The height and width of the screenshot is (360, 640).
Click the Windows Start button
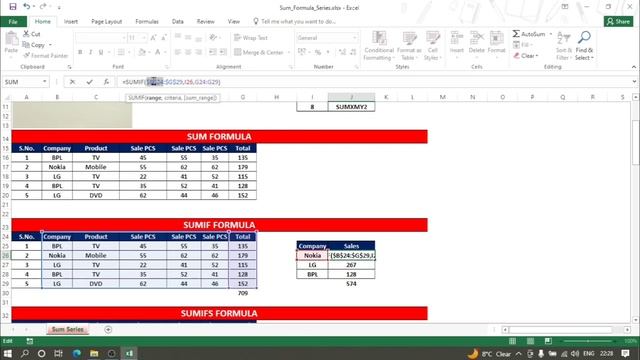pos(7,353)
